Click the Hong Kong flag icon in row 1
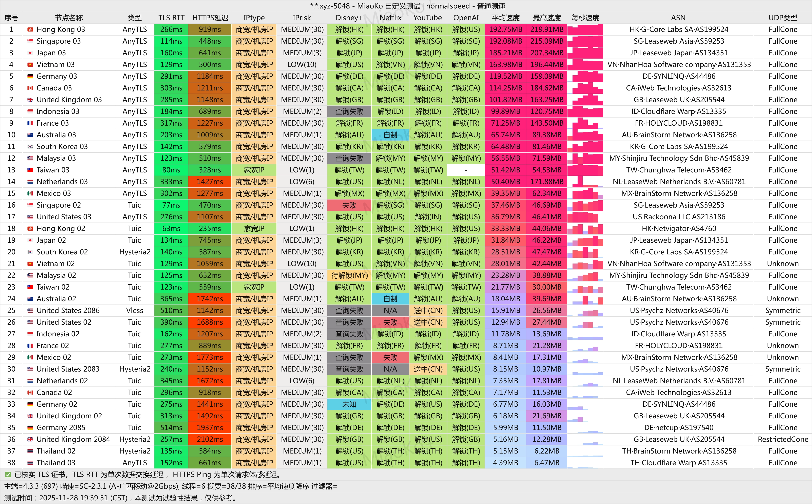 pyautogui.click(x=30, y=30)
